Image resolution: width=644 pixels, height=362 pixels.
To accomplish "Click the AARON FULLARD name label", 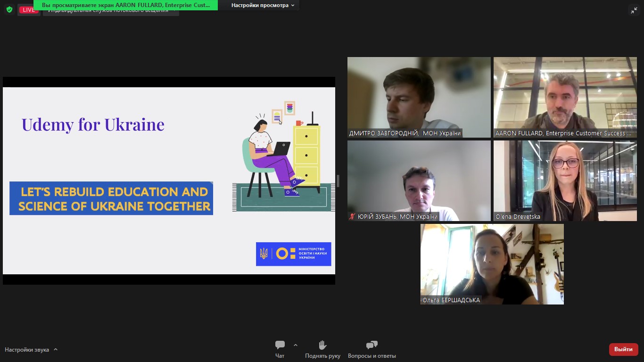I will (x=563, y=133).
